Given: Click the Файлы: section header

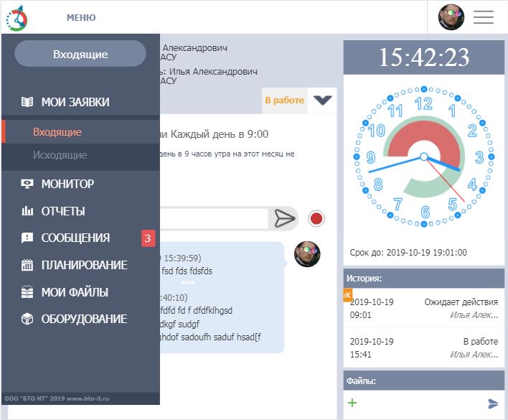Looking at the screenshot, I should (424, 381).
